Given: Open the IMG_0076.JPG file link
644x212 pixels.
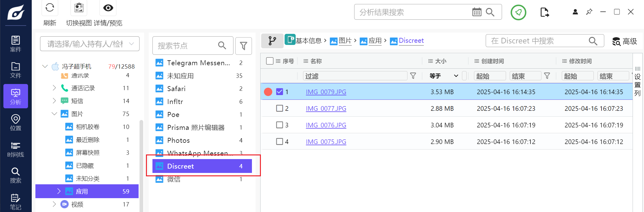Looking at the screenshot, I should click(x=326, y=125).
